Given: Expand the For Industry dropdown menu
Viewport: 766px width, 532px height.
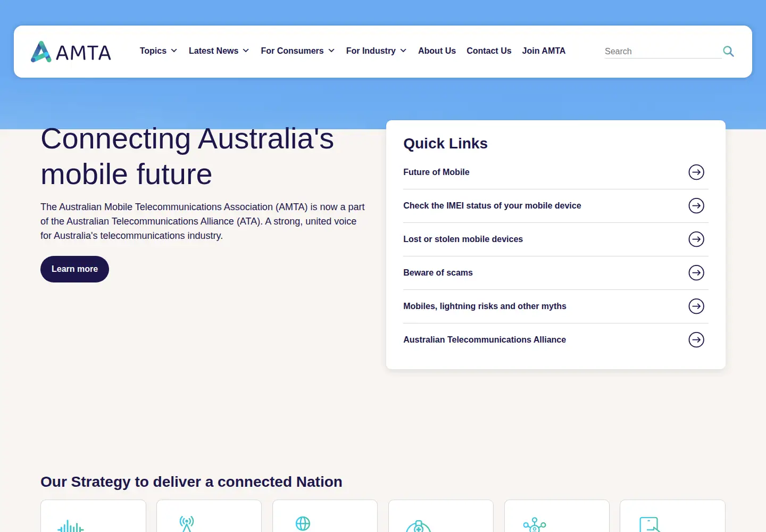Looking at the screenshot, I should [376, 51].
